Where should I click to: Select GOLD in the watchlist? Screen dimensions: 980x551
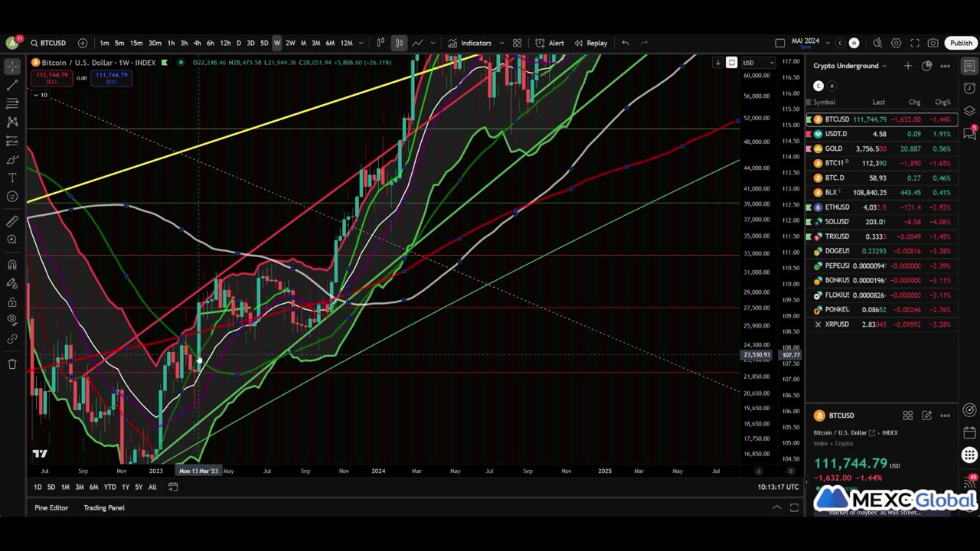coord(882,148)
